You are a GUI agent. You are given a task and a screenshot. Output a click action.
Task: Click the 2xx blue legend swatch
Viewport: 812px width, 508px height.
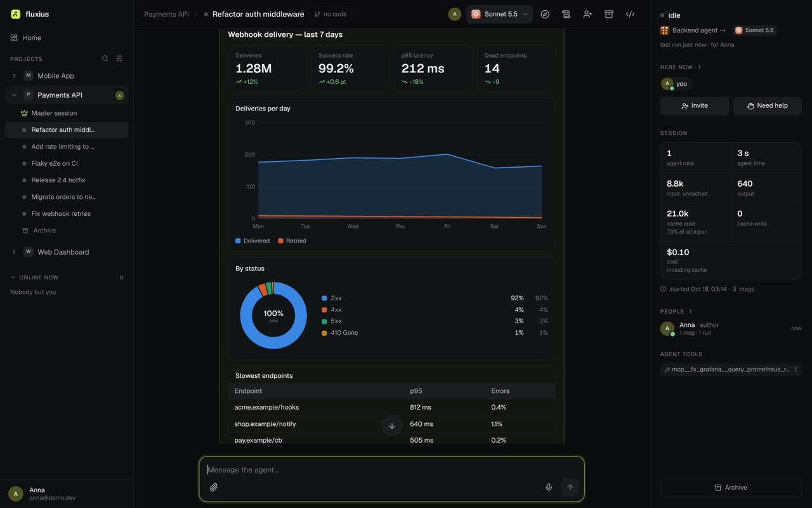[324, 298]
